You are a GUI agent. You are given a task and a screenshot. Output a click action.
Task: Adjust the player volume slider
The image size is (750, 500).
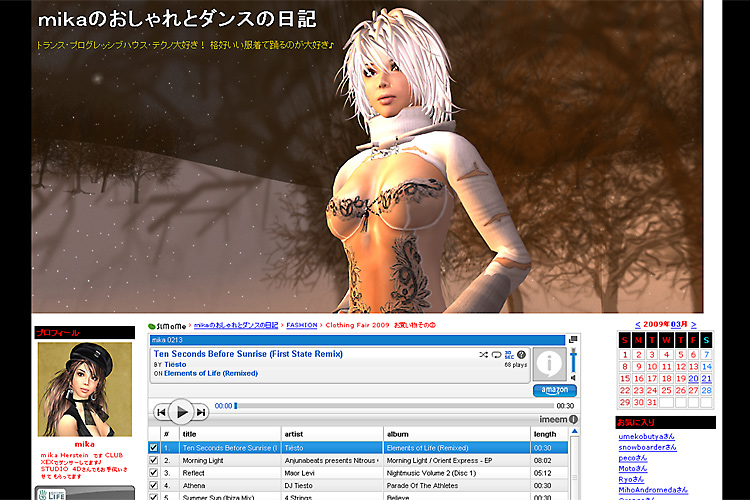[x=573, y=360]
